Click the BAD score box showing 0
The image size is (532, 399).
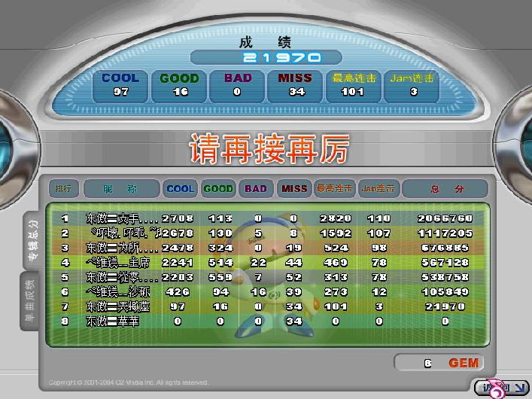click(x=237, y=84)
